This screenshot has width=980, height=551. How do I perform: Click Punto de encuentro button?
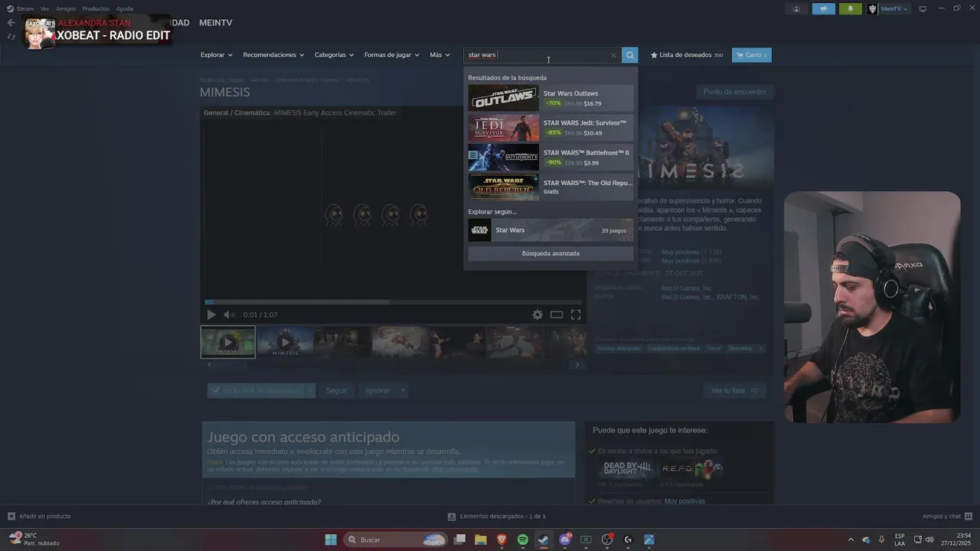734,92
